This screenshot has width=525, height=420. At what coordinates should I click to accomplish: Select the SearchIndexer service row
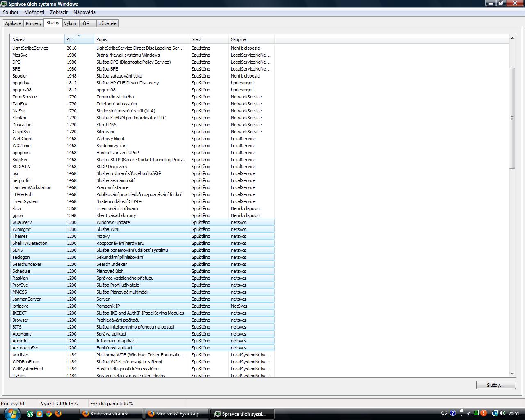142,264
